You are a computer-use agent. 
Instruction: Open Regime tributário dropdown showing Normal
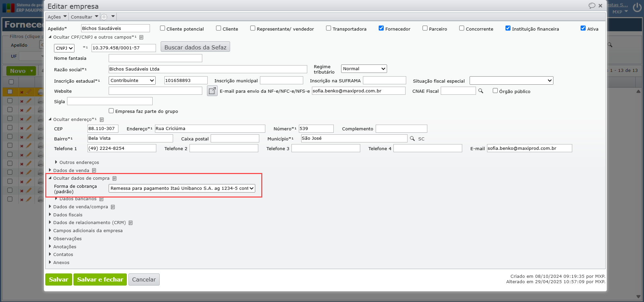click(x=364, y=69)
